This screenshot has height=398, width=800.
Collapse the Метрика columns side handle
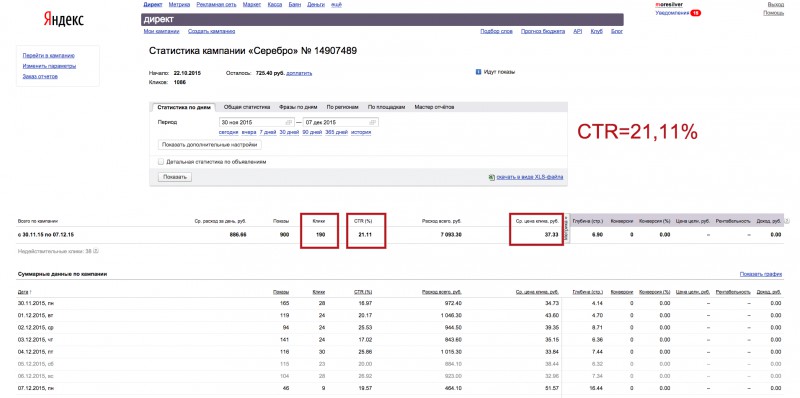coord(567,230)
